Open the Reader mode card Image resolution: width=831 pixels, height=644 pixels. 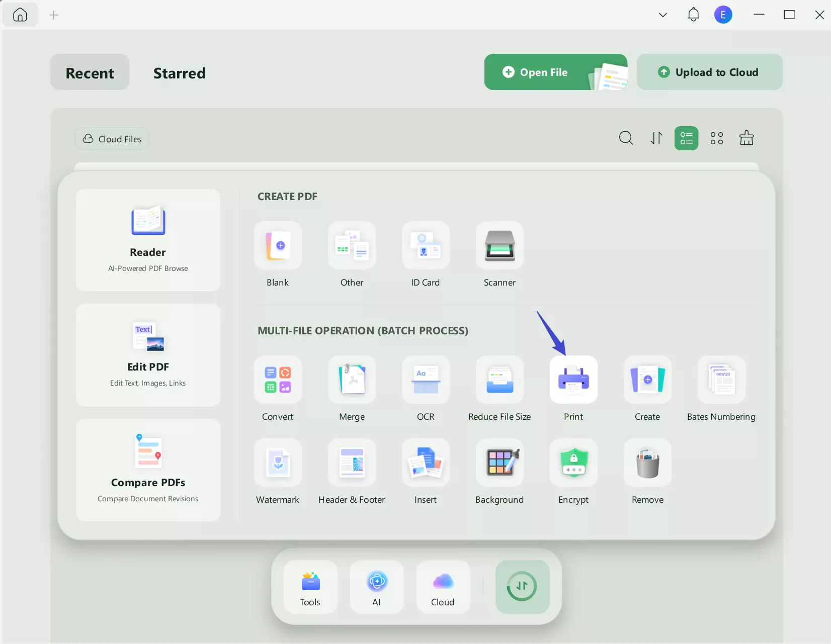coord(148,240)
